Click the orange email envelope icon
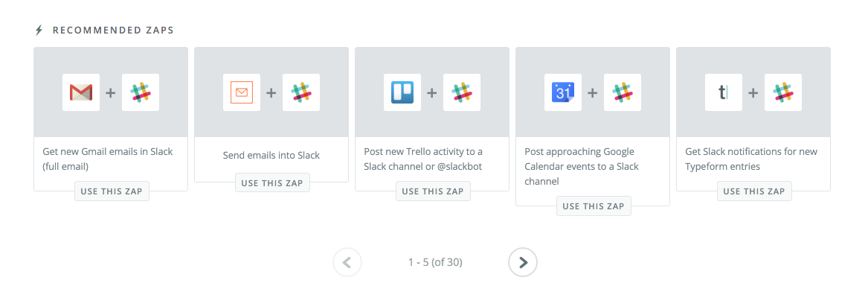 point(241,92)
